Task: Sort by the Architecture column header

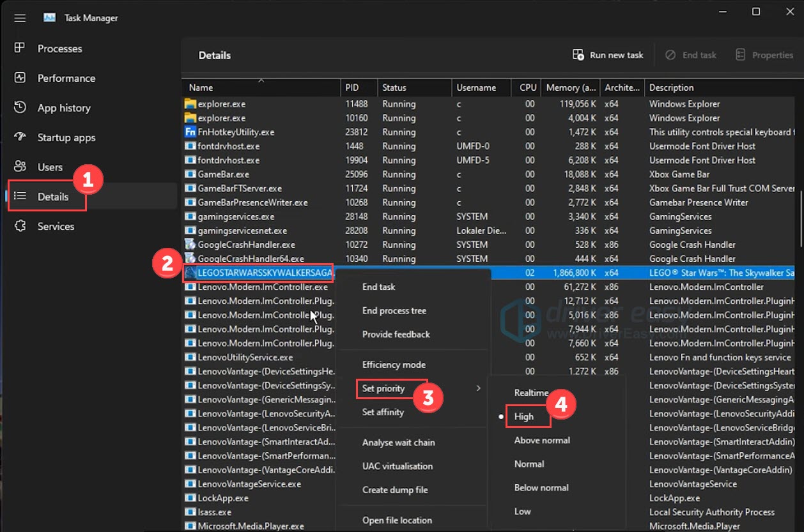Action: click(622, 87)
